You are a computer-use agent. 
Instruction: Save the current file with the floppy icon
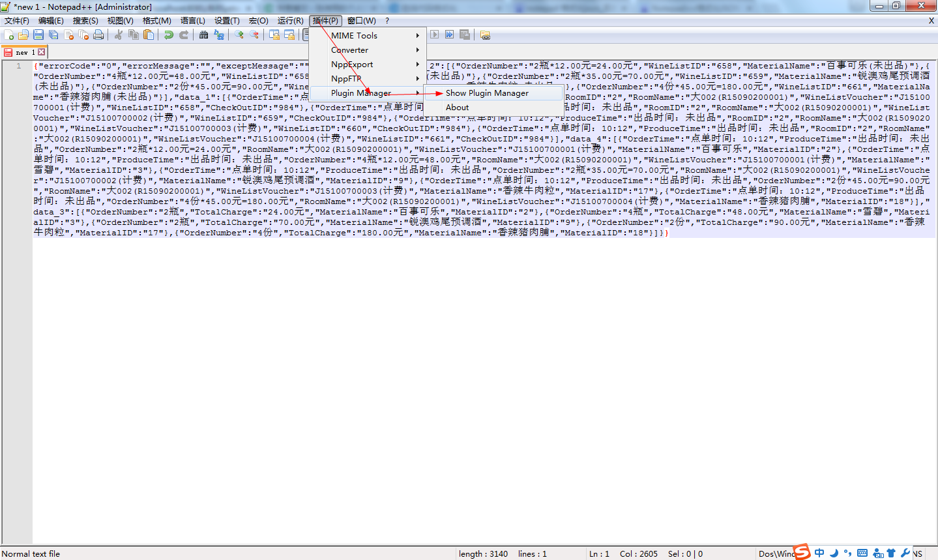pos(38,35)
